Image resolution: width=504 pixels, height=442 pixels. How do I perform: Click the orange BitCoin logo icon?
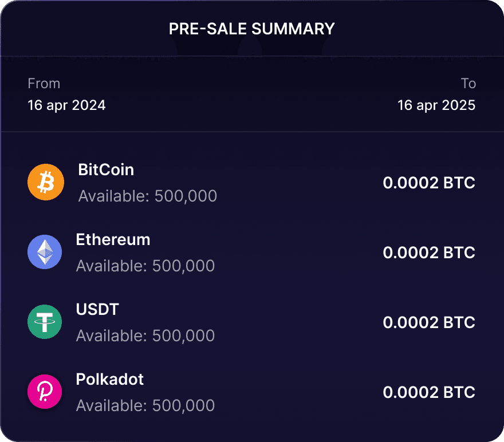(46, 183)
